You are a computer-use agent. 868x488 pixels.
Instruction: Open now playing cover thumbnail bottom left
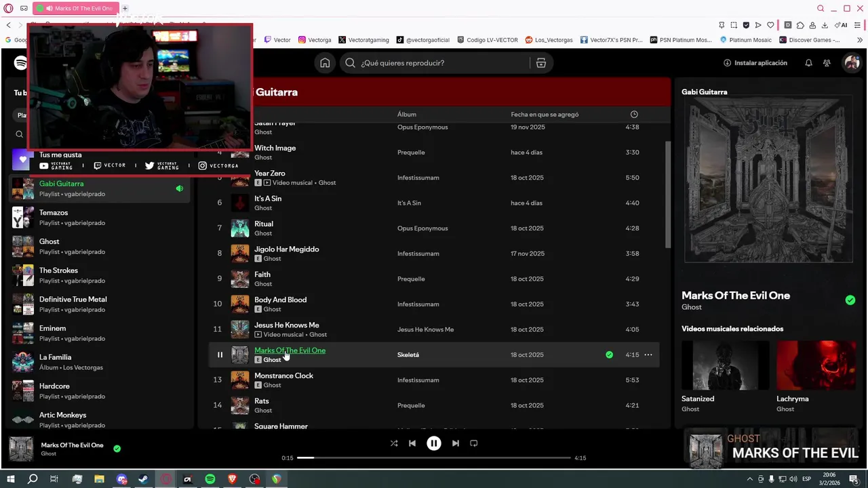(21, 449)
